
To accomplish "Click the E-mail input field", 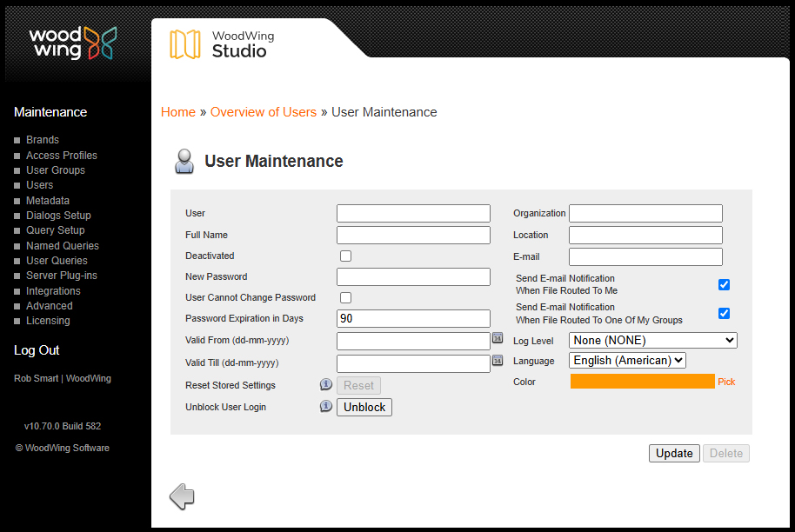I will [645, 257].
